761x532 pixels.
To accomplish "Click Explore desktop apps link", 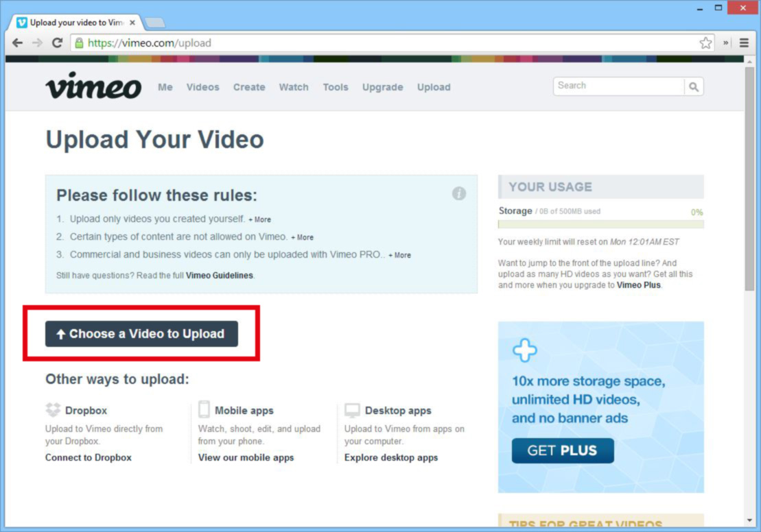I will (391, 457).
